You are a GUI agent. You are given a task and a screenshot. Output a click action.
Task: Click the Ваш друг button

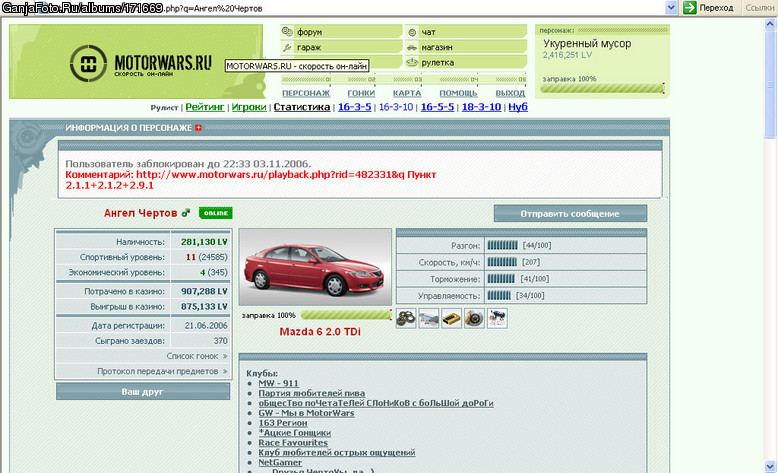143,392
